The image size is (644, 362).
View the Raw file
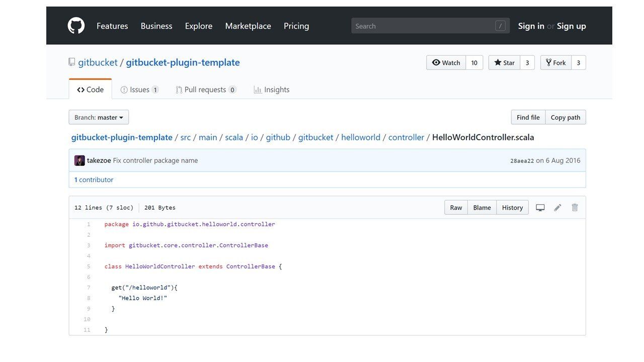click(x=456, y=208)
